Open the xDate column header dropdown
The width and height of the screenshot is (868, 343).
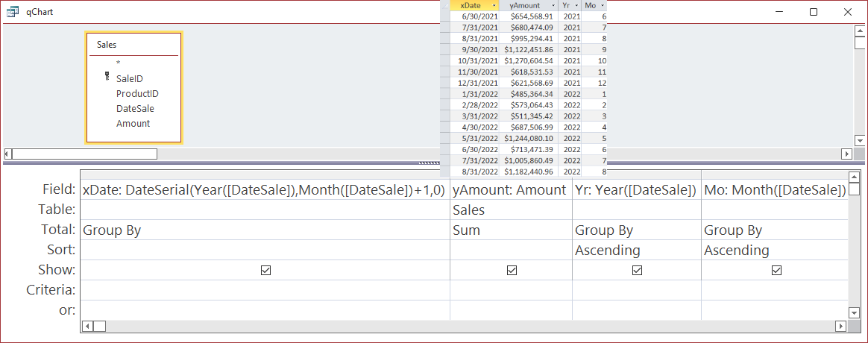click(x=493, y=5)
